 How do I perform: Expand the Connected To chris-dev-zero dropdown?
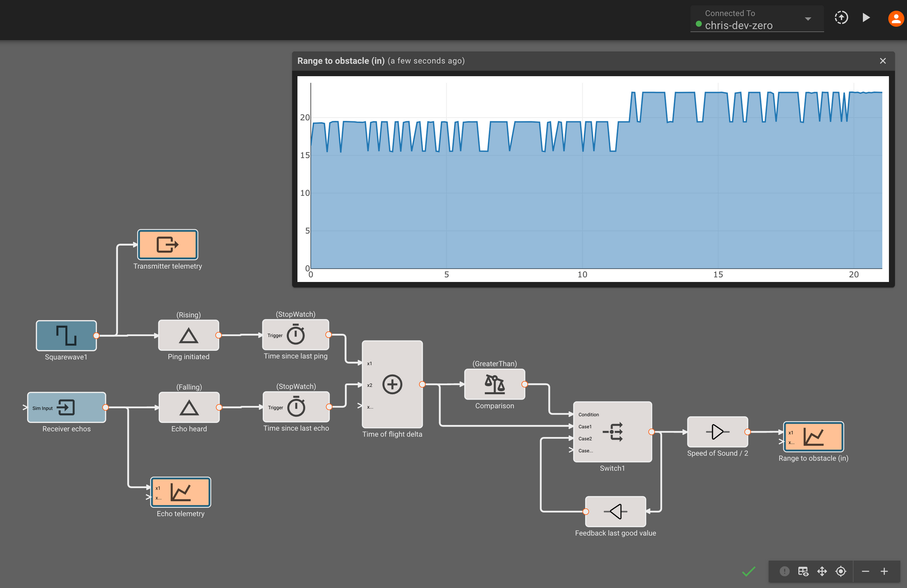click(808, 19)
